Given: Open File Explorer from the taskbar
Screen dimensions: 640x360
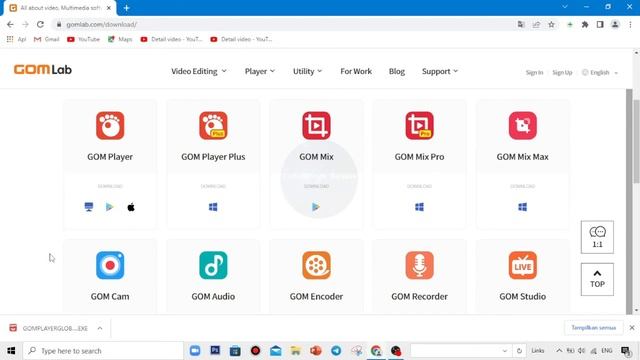Looking at the screenshot, I should pyautogui.click(x=296, y=351).
